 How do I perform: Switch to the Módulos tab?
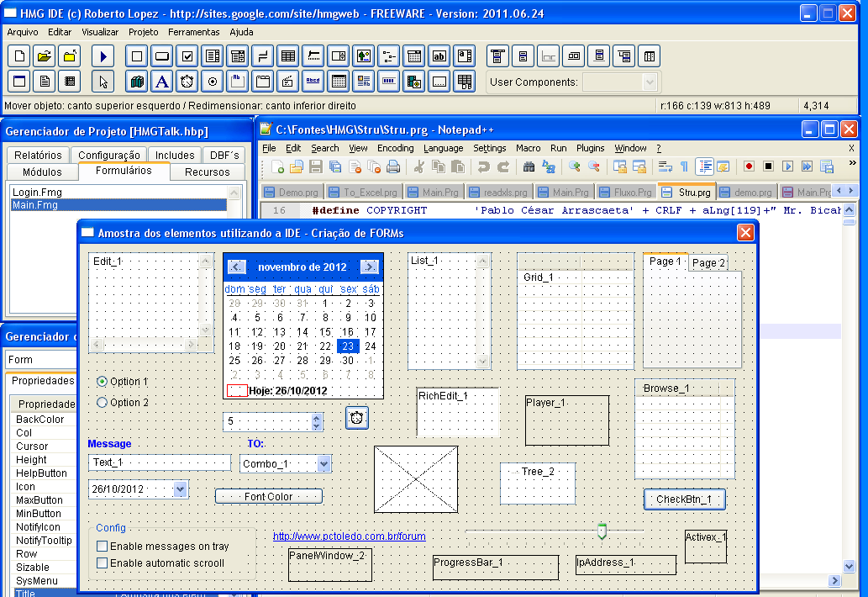[42, 172]
